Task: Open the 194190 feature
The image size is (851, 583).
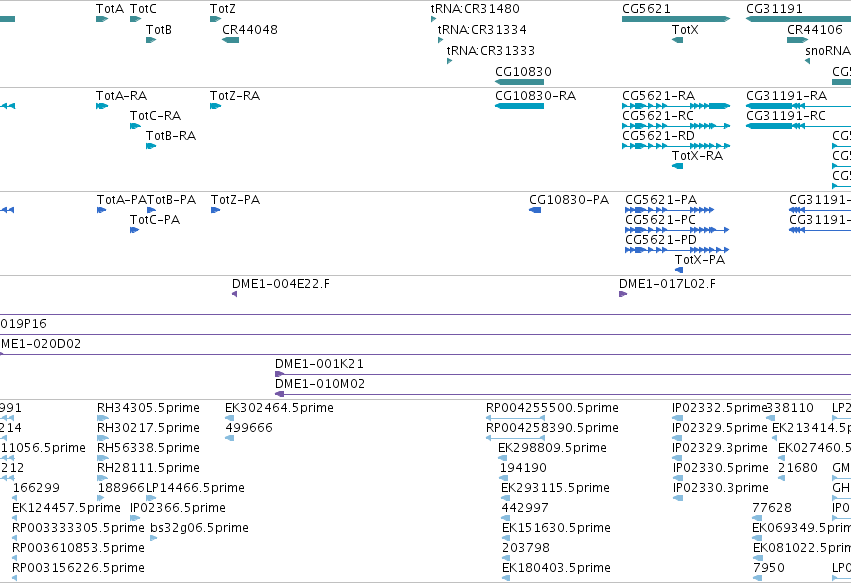Action: point(504,478)
